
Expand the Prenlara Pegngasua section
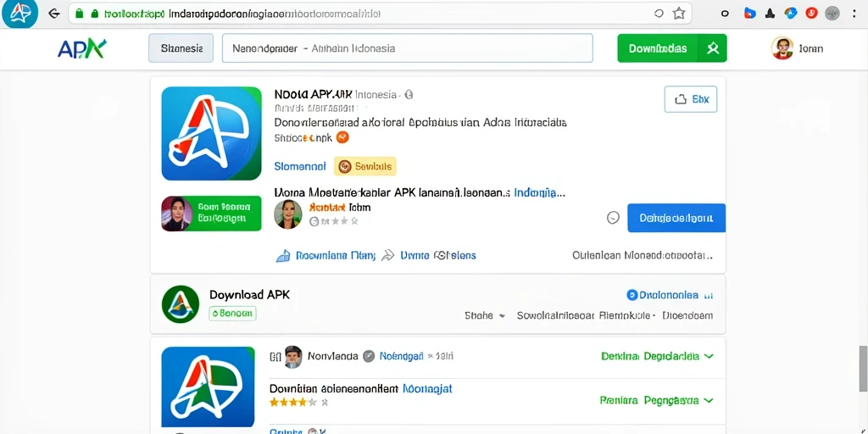[657, 400]
